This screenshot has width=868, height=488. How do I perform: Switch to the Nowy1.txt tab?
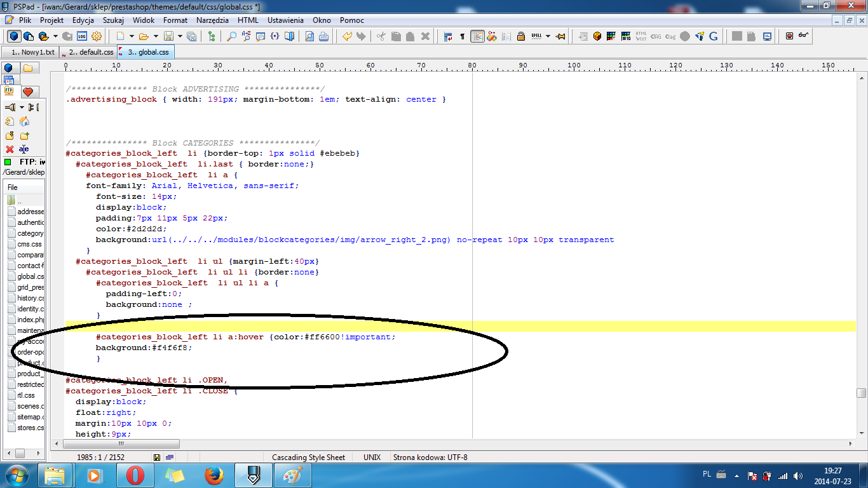point(31,52)
